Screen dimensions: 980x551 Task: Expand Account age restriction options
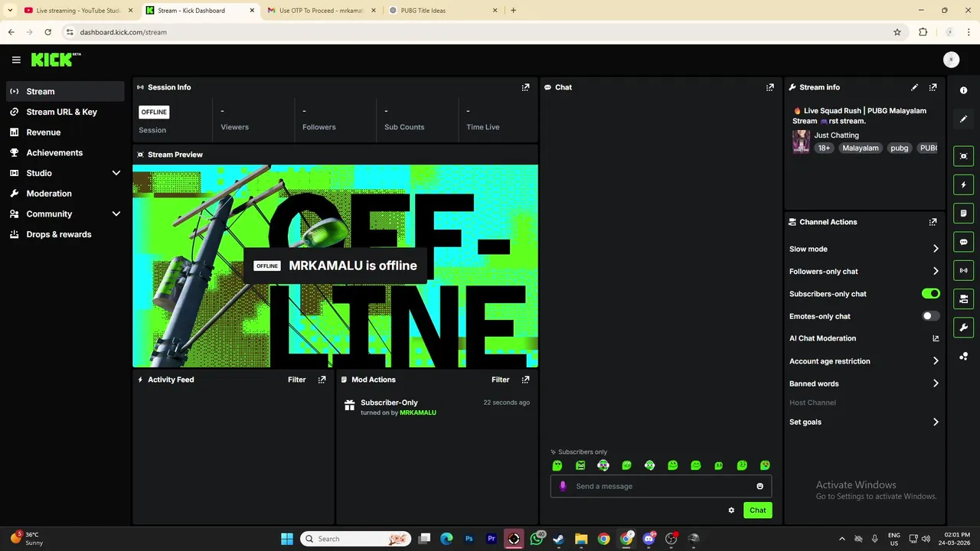coord(936,361)
